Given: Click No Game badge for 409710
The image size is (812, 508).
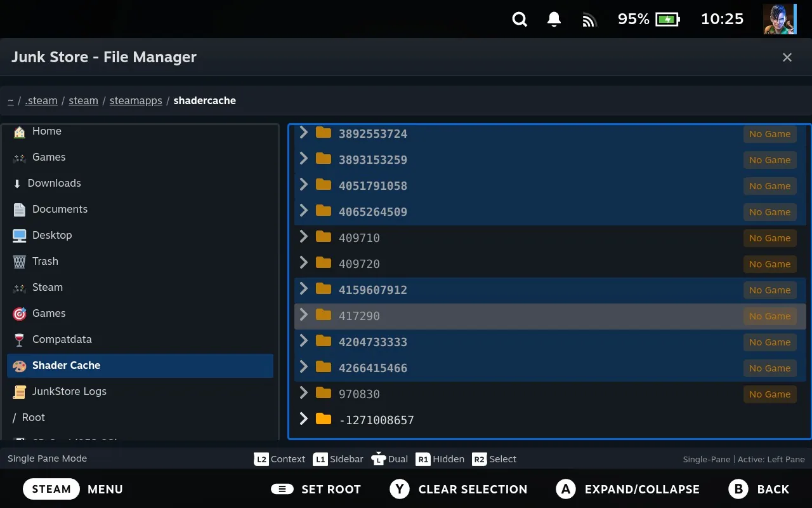Looking at the screenshot, I should (x=769, y=238).
